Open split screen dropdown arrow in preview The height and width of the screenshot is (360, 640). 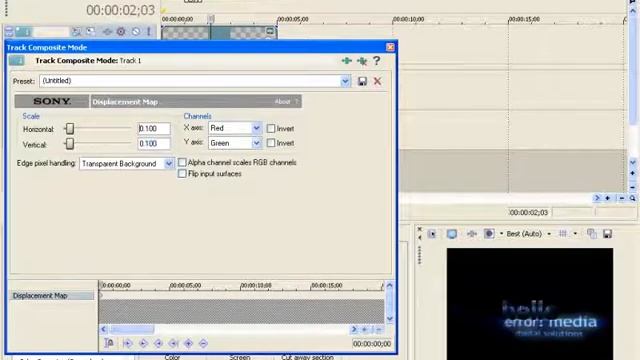[501, 234]
